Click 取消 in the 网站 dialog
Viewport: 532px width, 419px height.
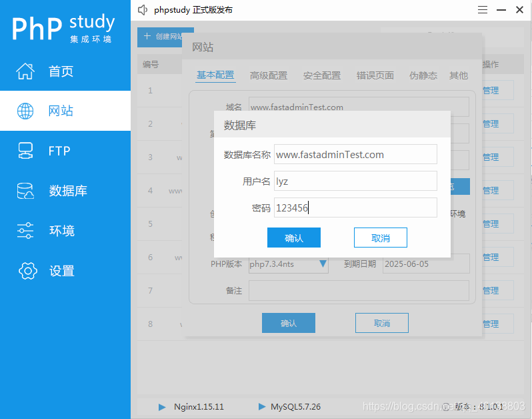pyautogui.click(x=382, y=323)
